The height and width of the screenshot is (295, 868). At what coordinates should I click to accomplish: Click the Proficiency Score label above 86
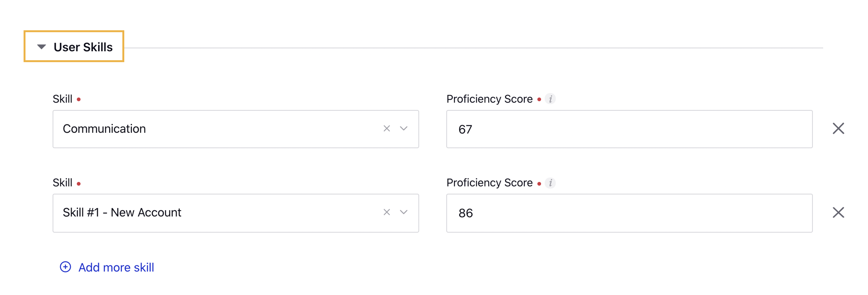pos(489,183)
